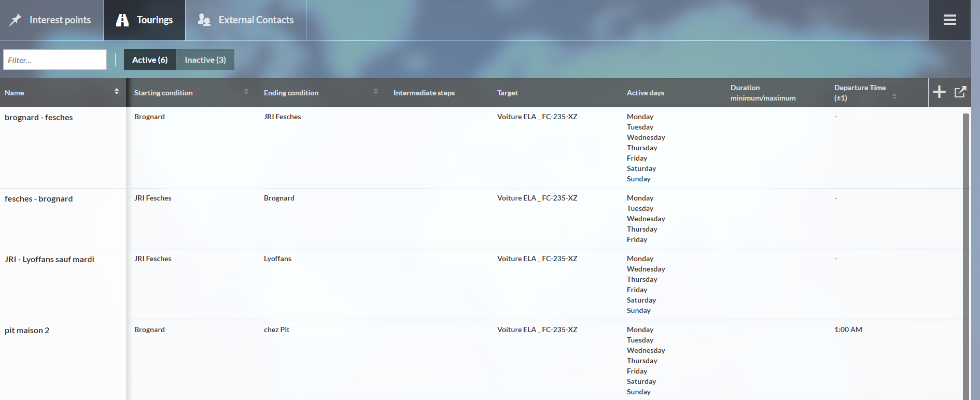Sort by Starting condition column arrows
The image size is (980, 400).
(246, 92)
